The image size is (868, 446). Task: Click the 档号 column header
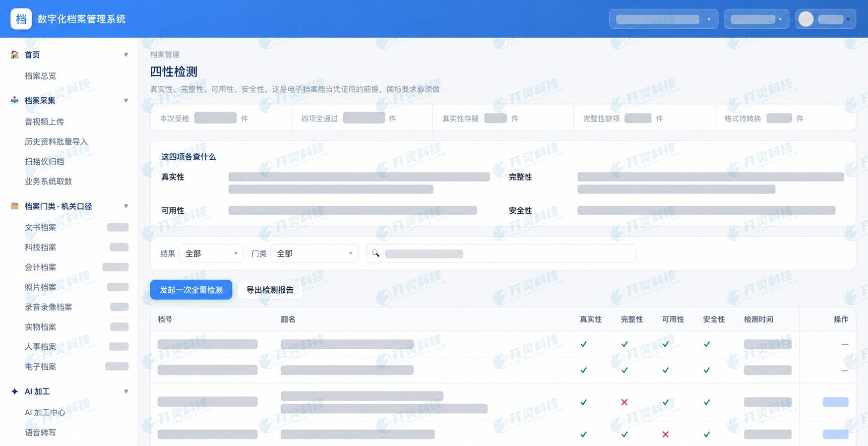pyautogui.click(x=165, y=319)
